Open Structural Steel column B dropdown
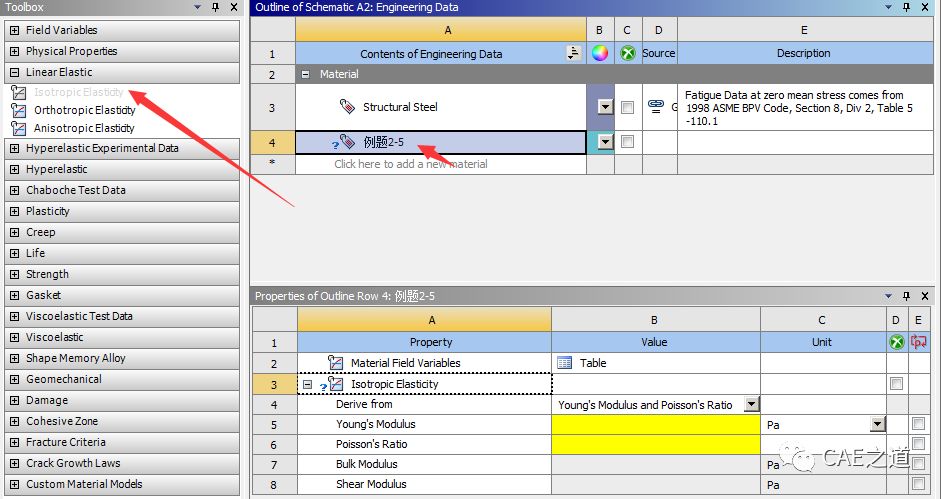 606,107
